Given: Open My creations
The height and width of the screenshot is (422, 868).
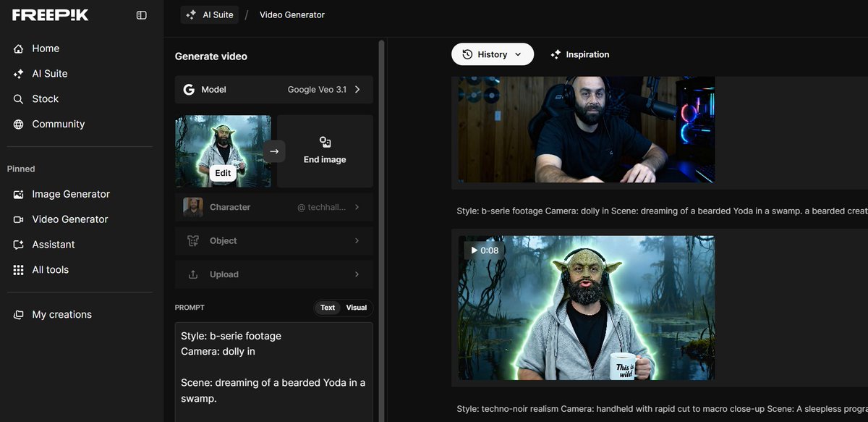Looking at the screenshot, I should tap(62, 315).
